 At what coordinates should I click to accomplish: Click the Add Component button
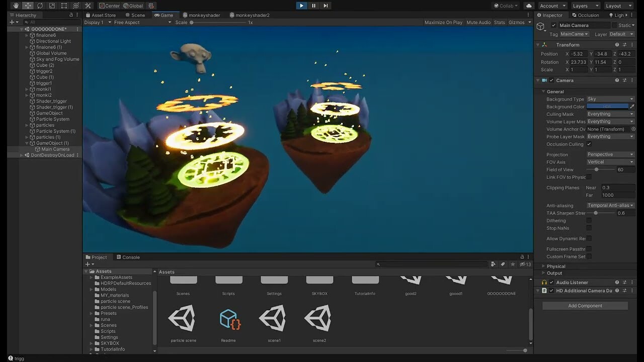(584, 305)
